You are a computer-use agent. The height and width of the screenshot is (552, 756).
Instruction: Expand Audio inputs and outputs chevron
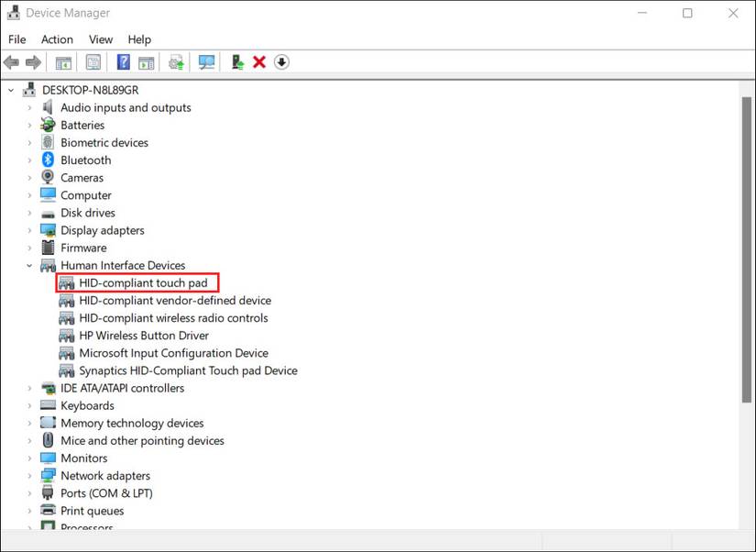point(29,107)
